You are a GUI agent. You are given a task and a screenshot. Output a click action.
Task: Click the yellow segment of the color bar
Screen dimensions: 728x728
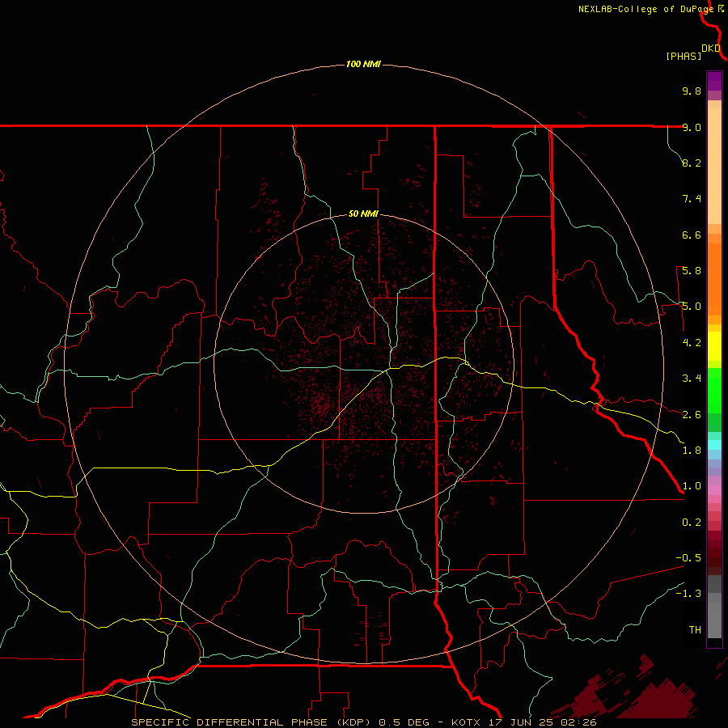(x=714, y=346)
